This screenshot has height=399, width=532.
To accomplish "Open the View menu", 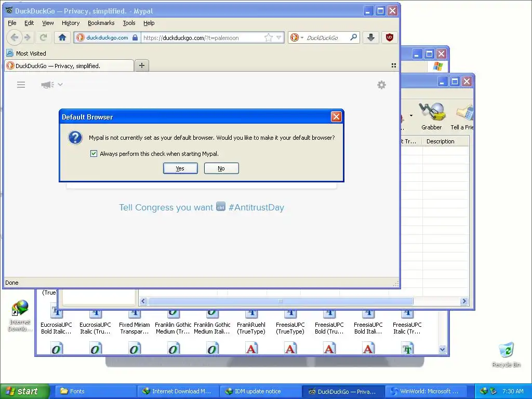I will (48, 23).
